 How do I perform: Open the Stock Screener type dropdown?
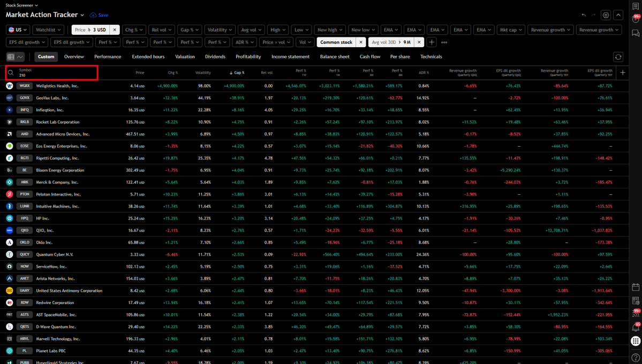[x=22, y=5]
